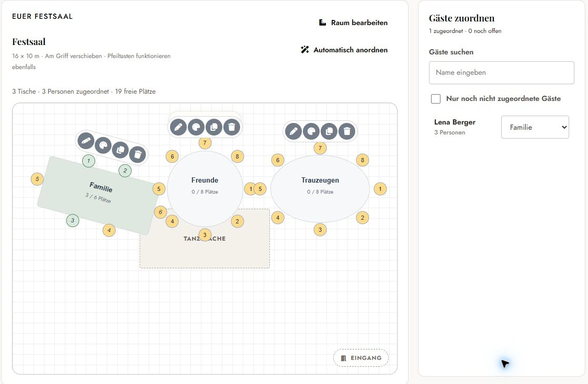The image size is (588, 384).
Task: Click seat 7 of Trauzeugen table
Action: [320, 148]
